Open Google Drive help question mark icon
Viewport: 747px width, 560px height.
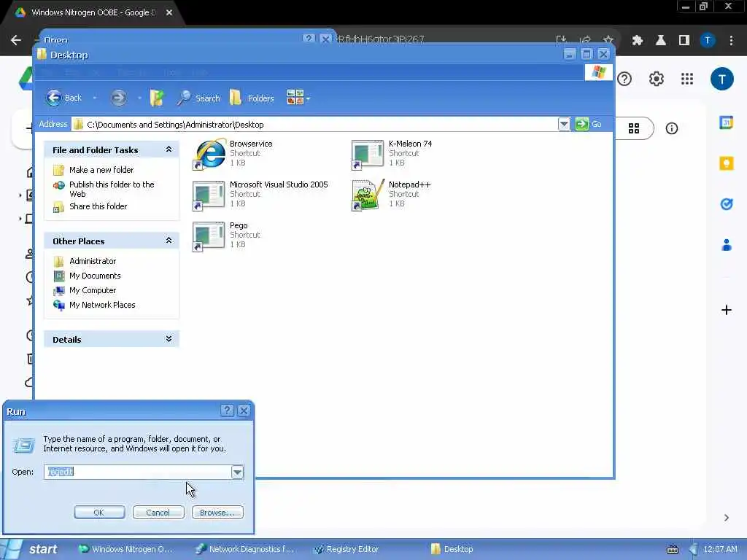(x=624, y=79)
